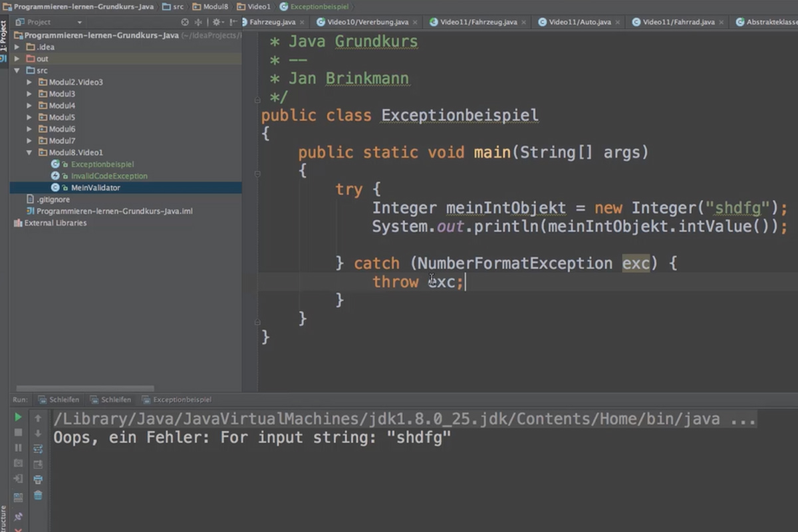Select InvalidCodeException in project tree

pyautogui.click(x=109, y=176)
